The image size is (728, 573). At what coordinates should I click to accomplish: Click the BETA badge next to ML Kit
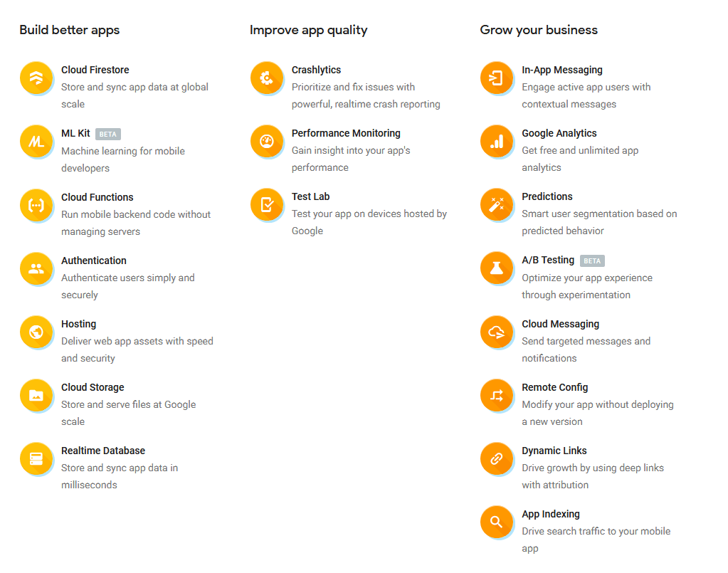pos(108,134)
